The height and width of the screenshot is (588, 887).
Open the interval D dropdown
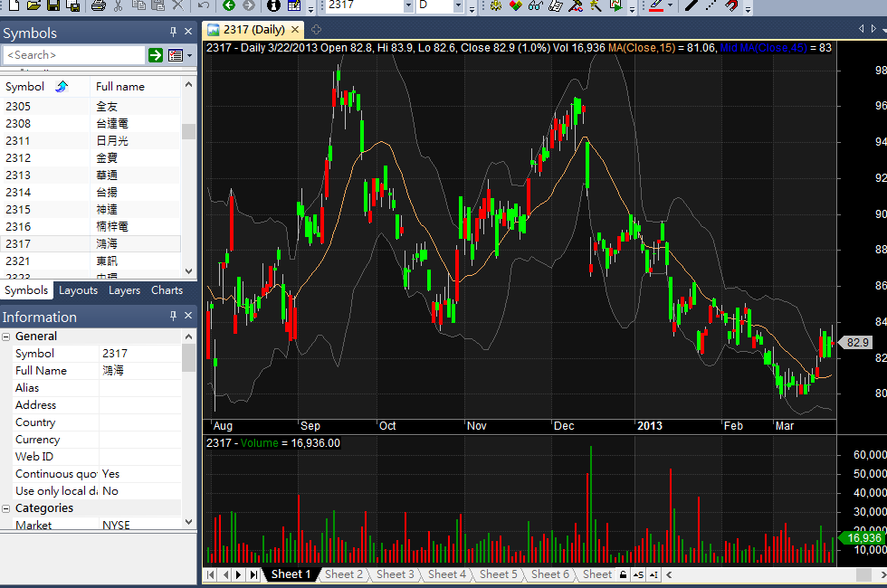[458, 5]
